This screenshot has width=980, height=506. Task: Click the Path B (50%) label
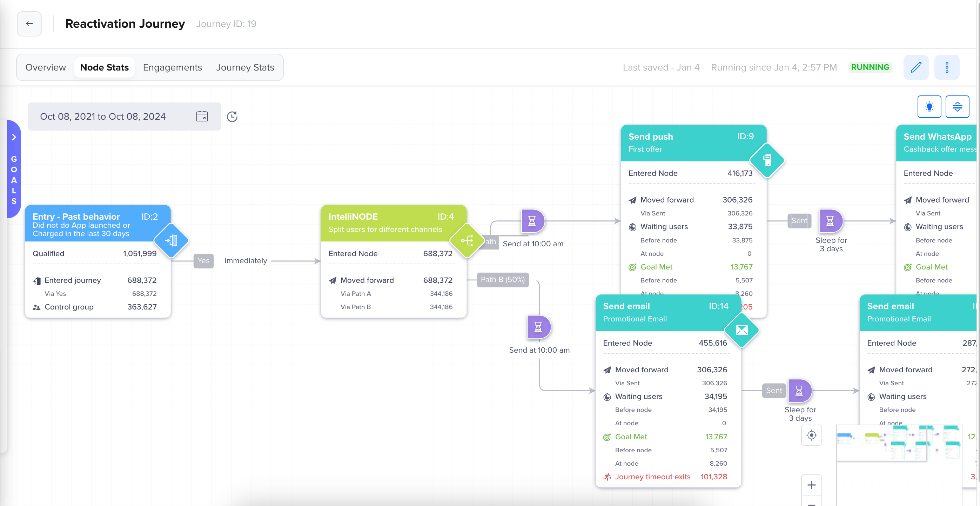tap(502, 279)
